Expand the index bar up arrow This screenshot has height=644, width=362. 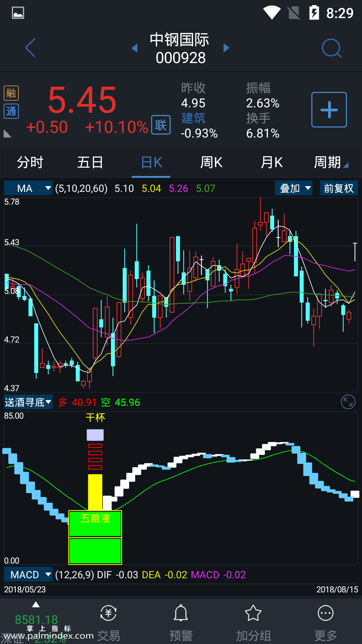[x=36, y=605]
